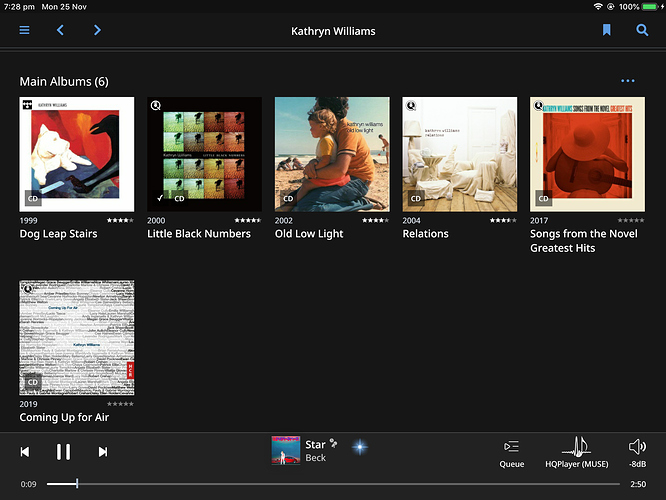666x500 pixels.
Task: Click the Relations album title
Action: [x=425, y=234]
